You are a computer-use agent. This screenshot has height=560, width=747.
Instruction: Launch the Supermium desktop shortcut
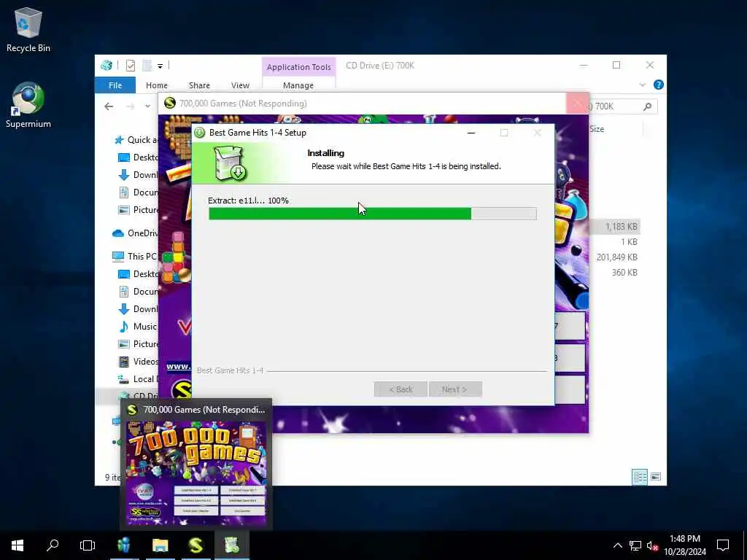tap(28, 105)
